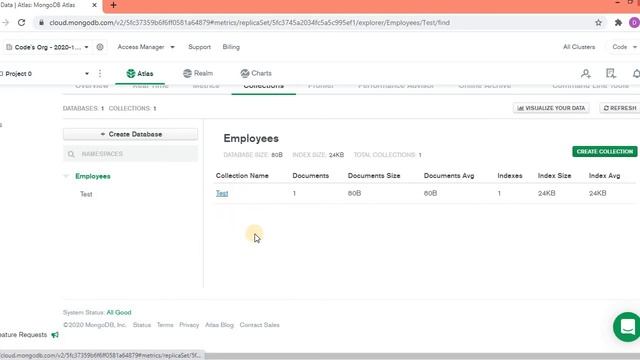The image size is (640, 360).
Task: Open the footer Privacy link
Action: pos(189,325)
